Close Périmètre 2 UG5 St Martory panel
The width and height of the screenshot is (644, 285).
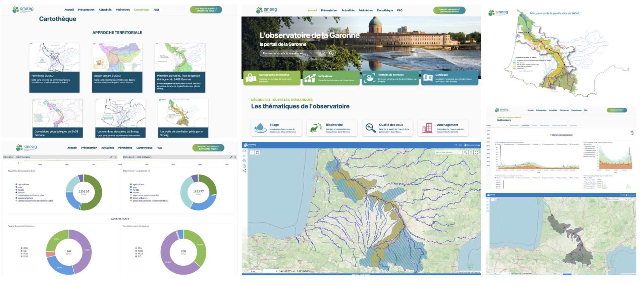[235, 157]
